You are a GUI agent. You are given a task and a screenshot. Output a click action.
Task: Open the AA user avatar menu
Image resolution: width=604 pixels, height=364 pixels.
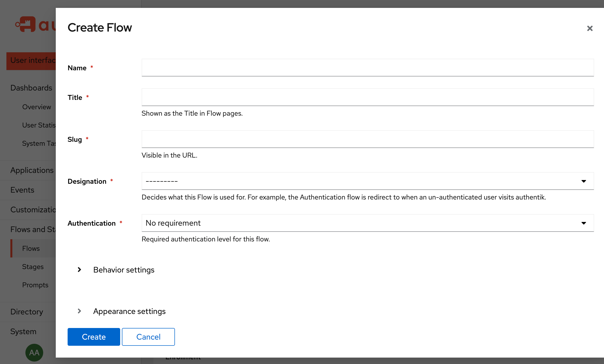click(34, 352)
